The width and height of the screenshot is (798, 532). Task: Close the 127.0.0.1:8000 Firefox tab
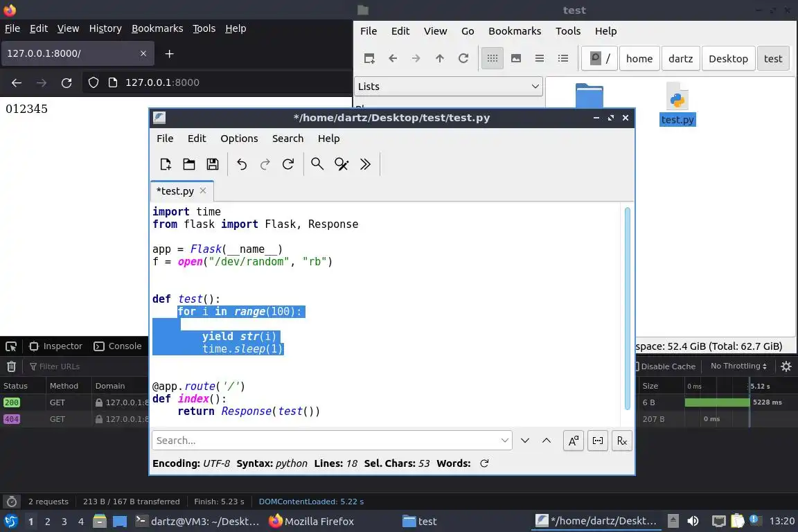143,53
